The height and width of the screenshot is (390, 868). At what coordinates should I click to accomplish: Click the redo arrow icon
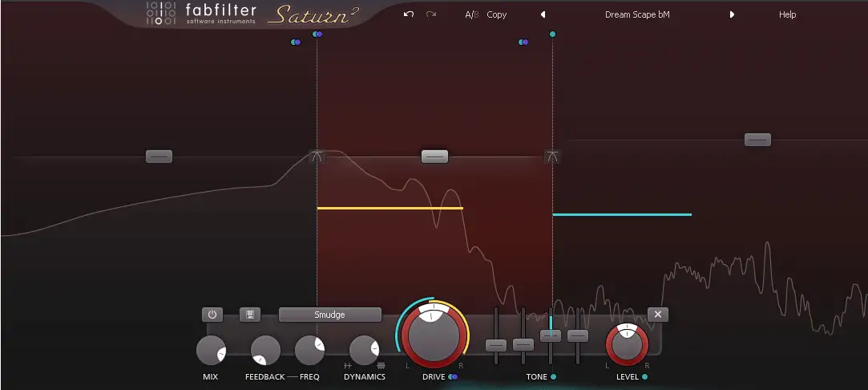431,14
